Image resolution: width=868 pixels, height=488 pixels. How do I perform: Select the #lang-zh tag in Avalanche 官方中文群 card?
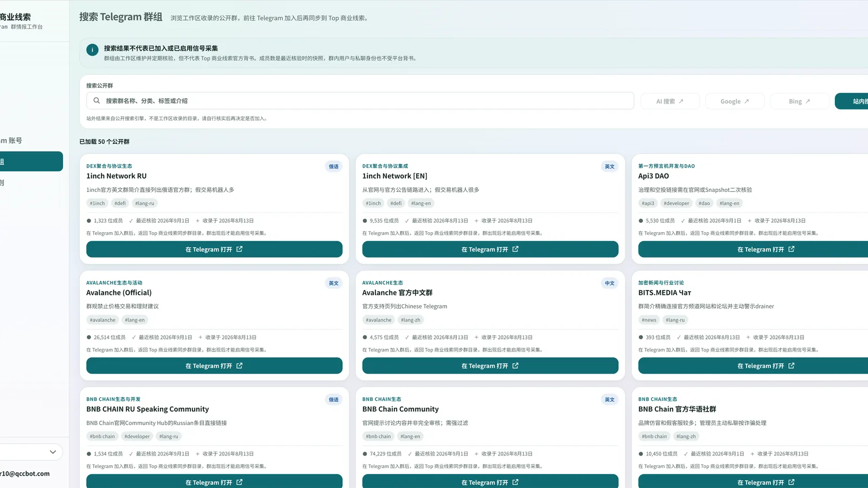coord(411,320)
